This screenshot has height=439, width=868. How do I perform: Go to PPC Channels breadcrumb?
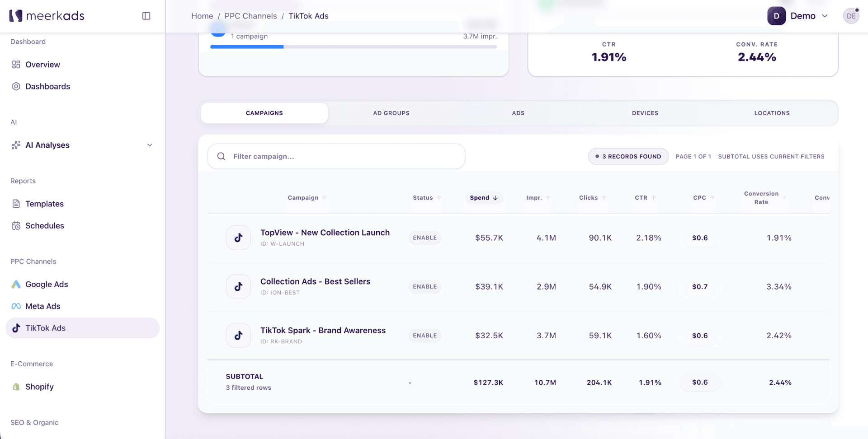(250, 16)
